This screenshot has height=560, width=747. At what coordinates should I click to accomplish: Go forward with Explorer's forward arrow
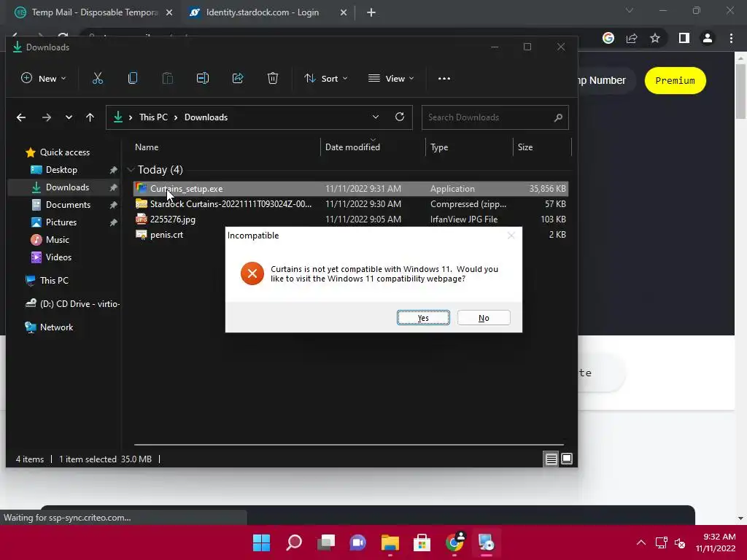click(46, 117)
